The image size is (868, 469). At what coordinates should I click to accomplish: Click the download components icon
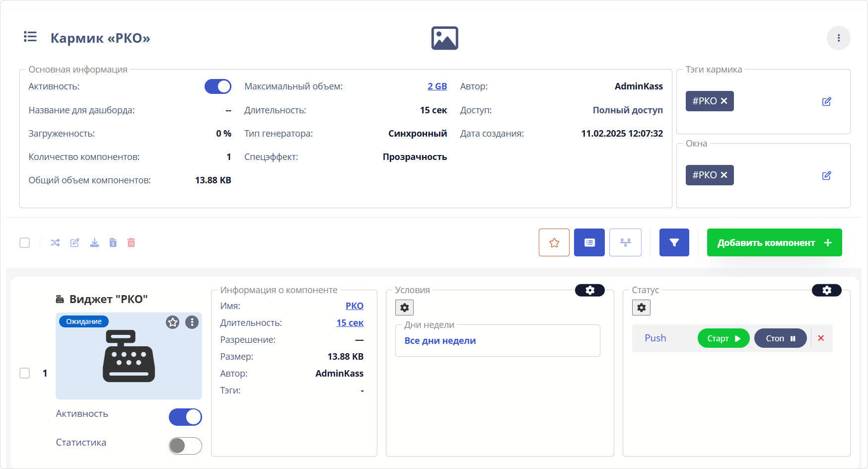94,242
